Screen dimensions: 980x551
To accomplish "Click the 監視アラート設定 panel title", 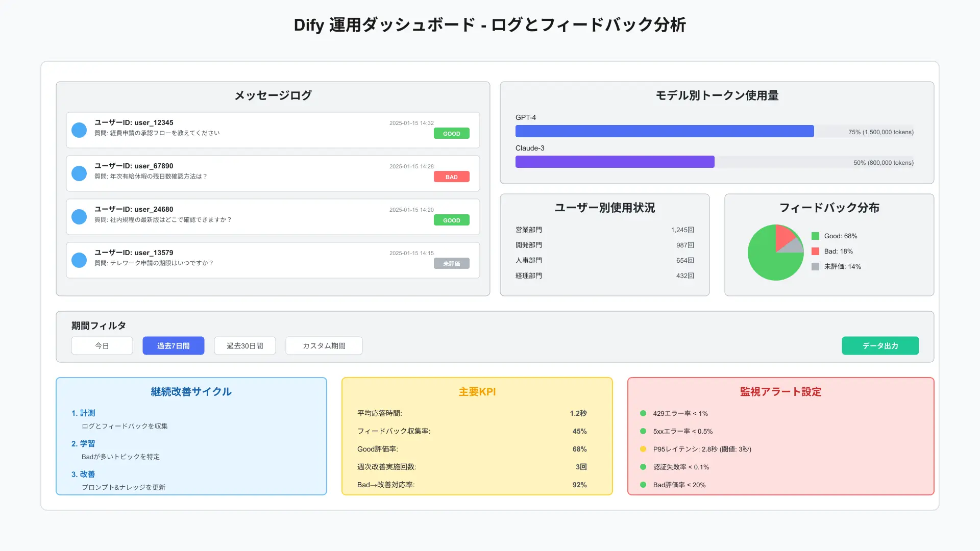I will 781,392.
